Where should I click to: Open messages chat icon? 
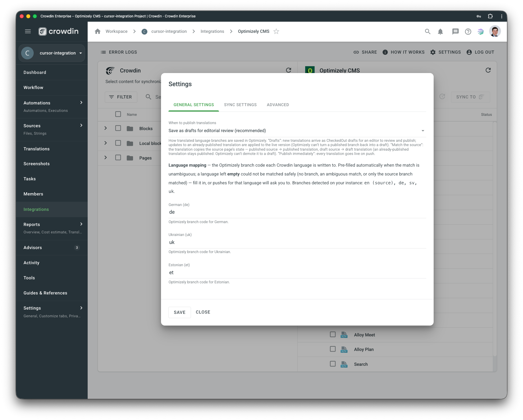455,31
